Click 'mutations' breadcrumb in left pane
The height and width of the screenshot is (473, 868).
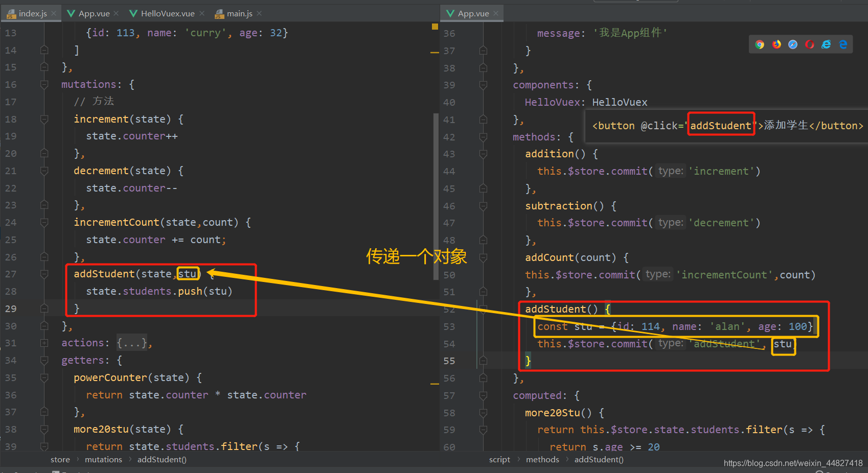pos(103,460)
